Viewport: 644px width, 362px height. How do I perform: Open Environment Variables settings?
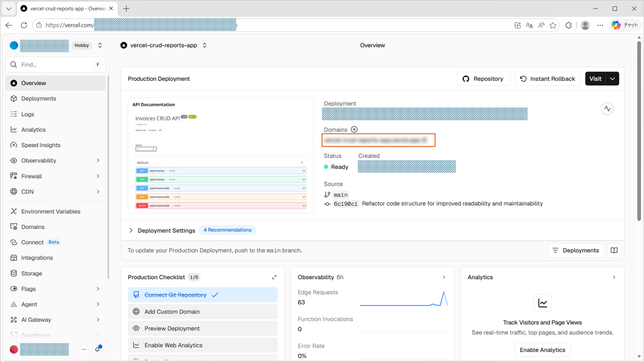pyautogui.click(x=56, y=211)
